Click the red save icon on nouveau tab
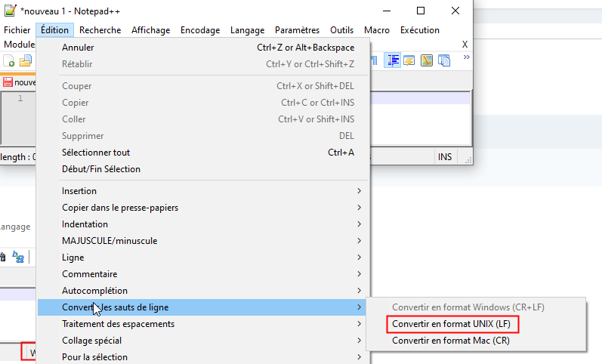 (8, 82)
